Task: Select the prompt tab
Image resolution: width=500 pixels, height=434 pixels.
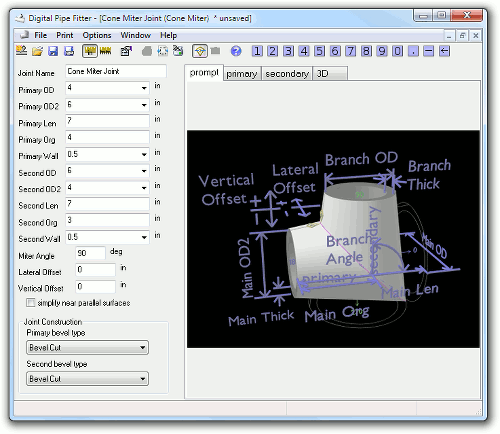Action: 204,73
